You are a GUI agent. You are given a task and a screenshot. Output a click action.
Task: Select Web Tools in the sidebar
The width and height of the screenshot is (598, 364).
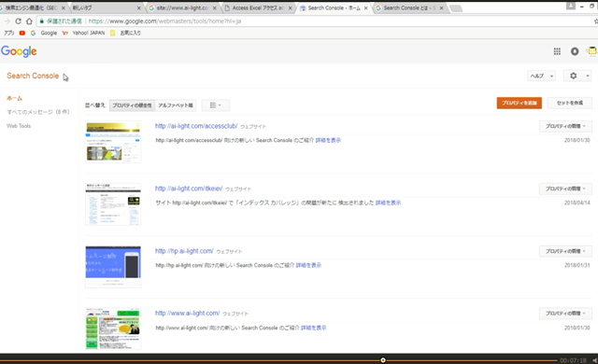click(19, 126)
